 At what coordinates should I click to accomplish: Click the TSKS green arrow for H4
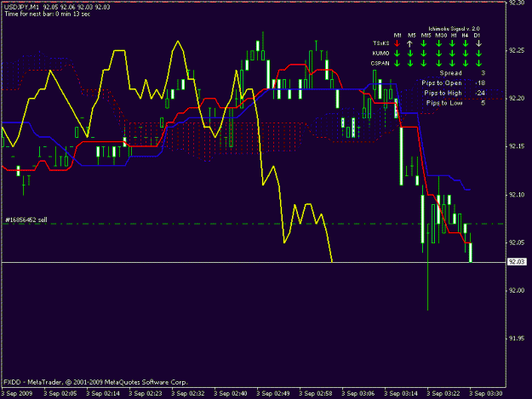pyautogui.click(x=466, y=43)
